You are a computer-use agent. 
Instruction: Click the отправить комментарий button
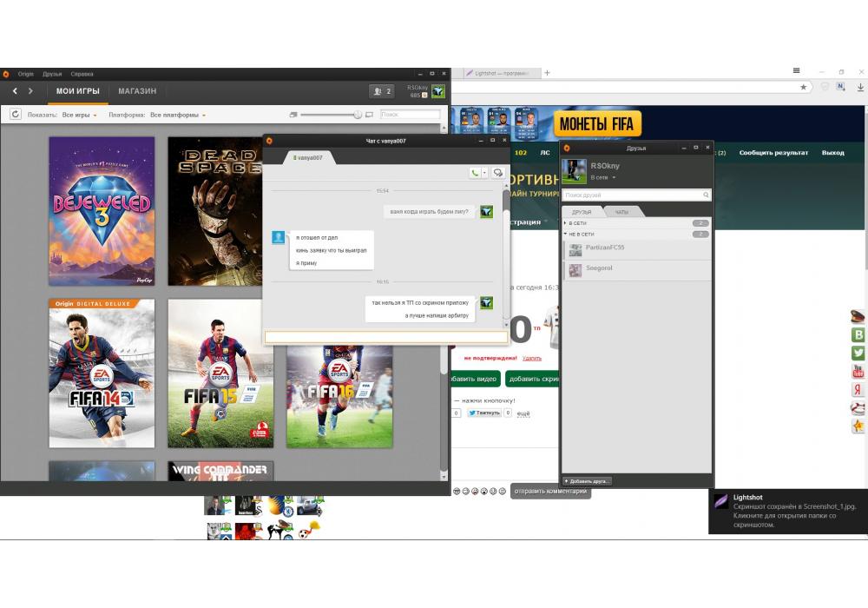551,491
